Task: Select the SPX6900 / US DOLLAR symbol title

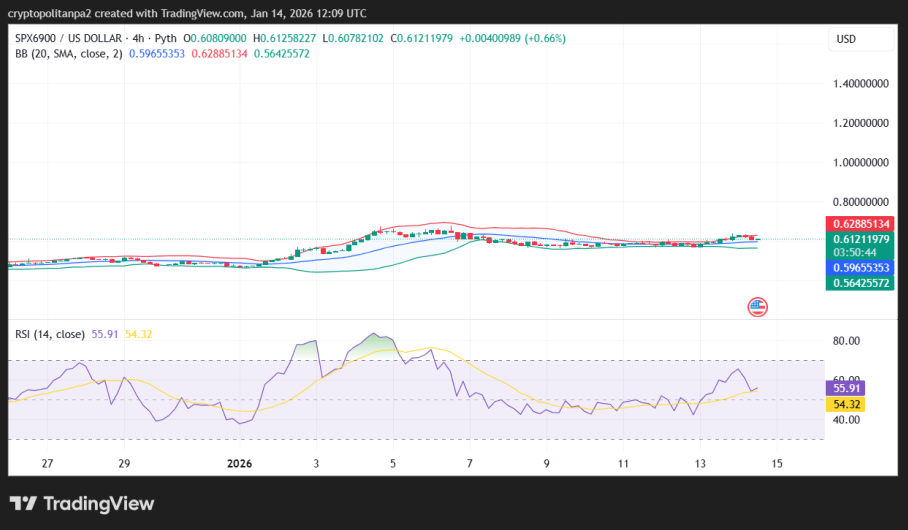Action: 68,38
